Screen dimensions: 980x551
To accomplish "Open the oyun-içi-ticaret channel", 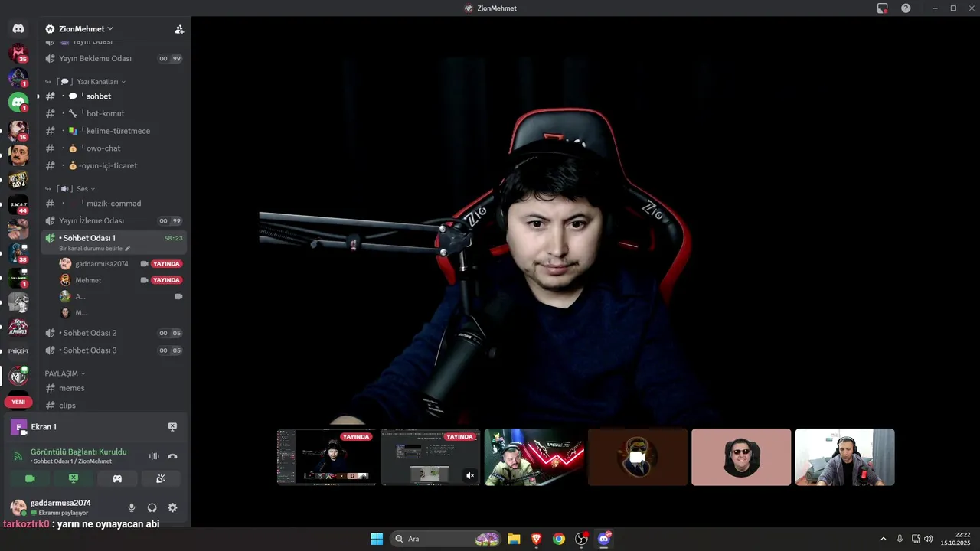I will pyautogui.click(x=113, y=165).
